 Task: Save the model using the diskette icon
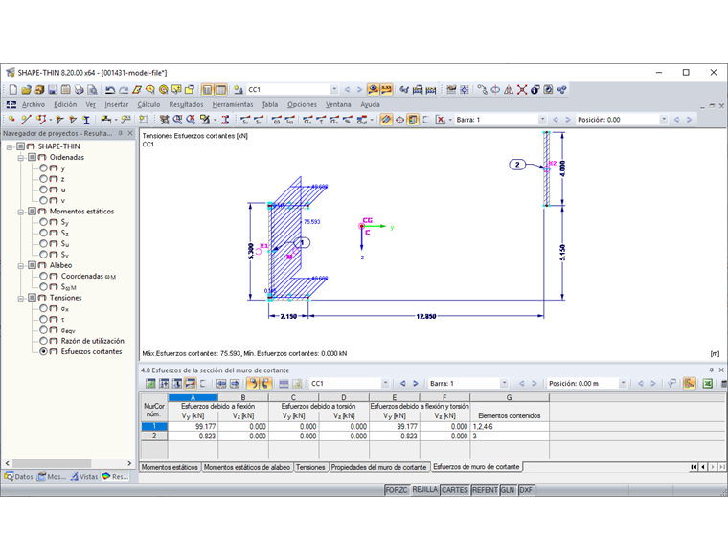tap(53, 90)
